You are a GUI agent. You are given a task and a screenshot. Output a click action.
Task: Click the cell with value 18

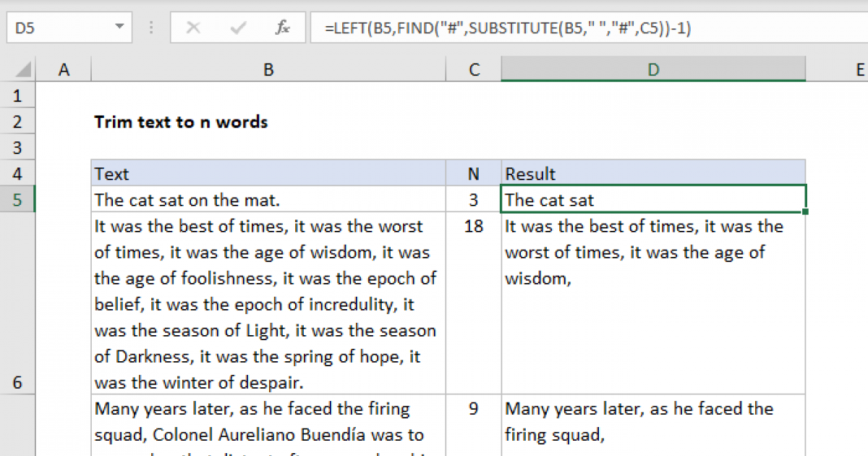pos(474,226)
